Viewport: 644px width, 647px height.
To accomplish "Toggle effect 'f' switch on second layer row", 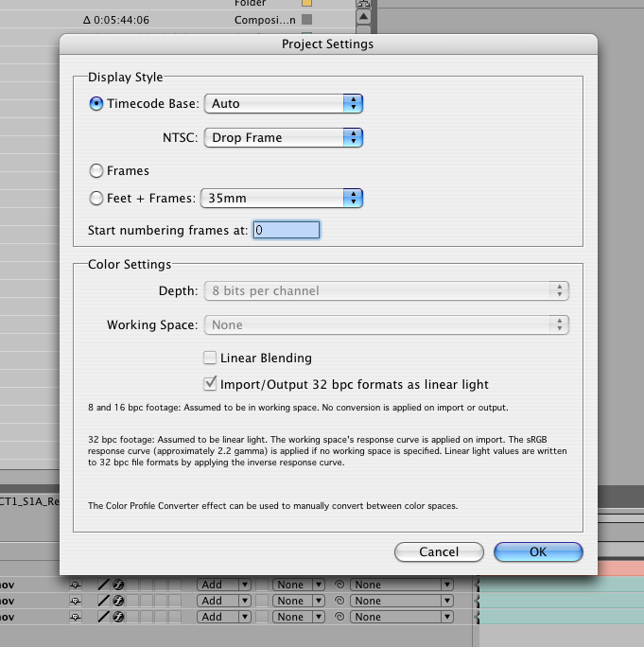I will (x=118, y=601).
